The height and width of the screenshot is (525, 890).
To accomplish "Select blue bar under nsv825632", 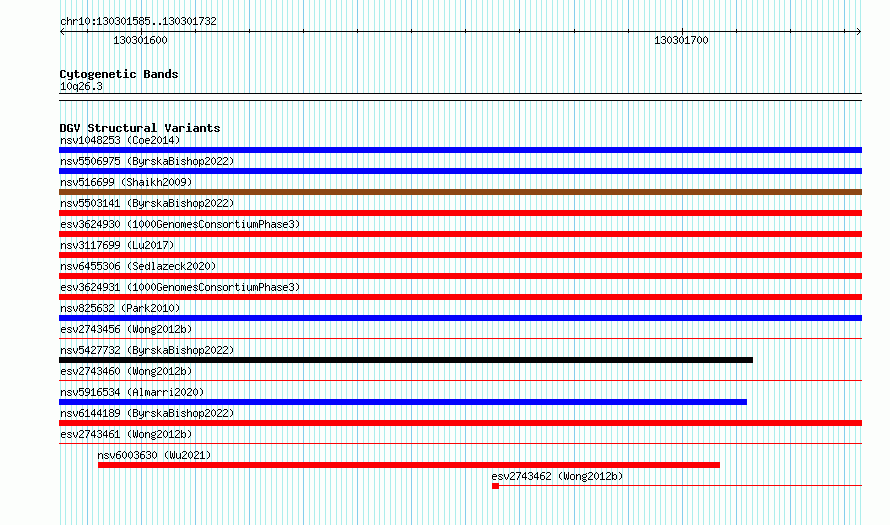I will pyautogui.click(x=460, y=318).
